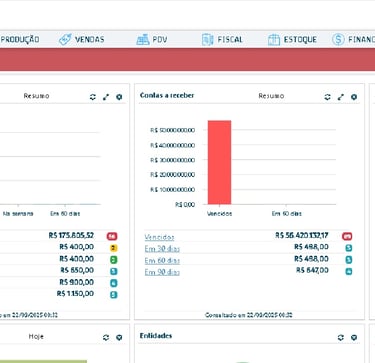Click the R$ 900,00 amount
Viewport: 375px width, 363px height.
pos(77,282)
